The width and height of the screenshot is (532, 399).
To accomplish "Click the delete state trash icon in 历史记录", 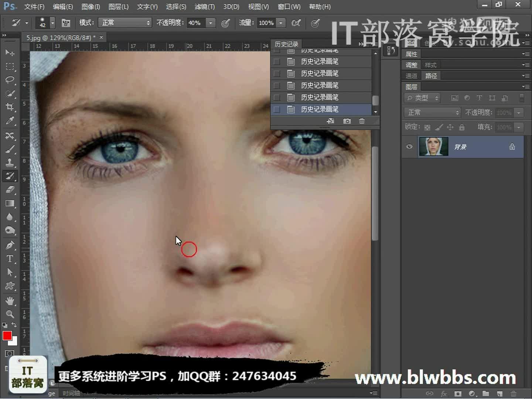I will pos(362,121).
